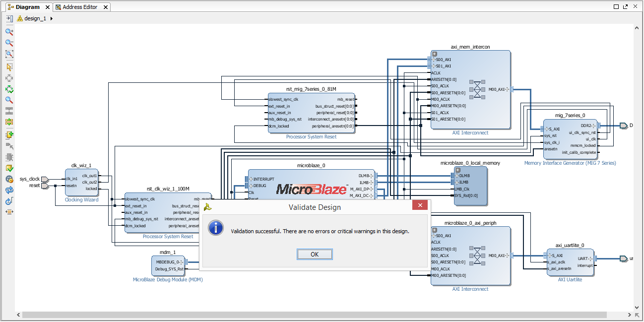Image resolution: width=644 pixels, height=322 pixels.
Task: Click the Zoom Fit toolbar icon
Action: tap(9, 55)
